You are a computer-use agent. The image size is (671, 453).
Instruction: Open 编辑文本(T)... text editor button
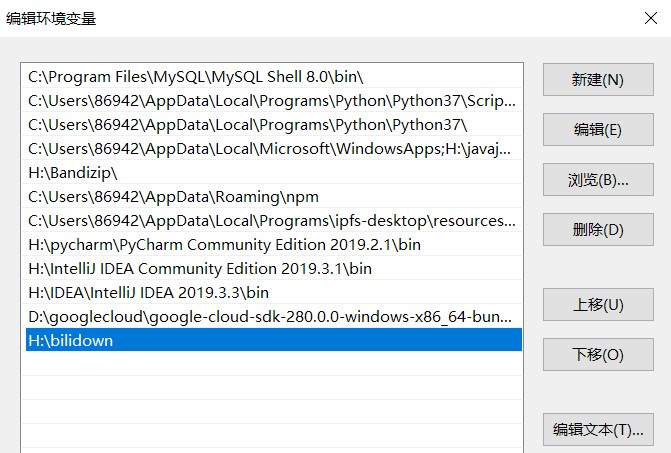point(598,429)
